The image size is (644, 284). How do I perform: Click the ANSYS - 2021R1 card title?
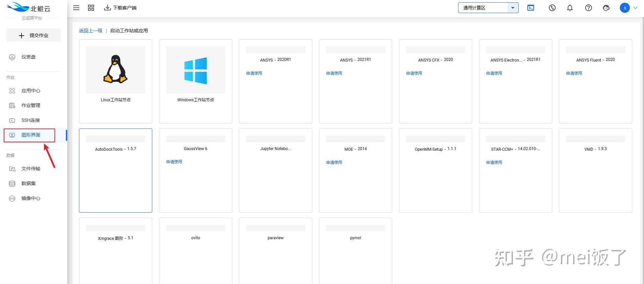tap(356, 60)
